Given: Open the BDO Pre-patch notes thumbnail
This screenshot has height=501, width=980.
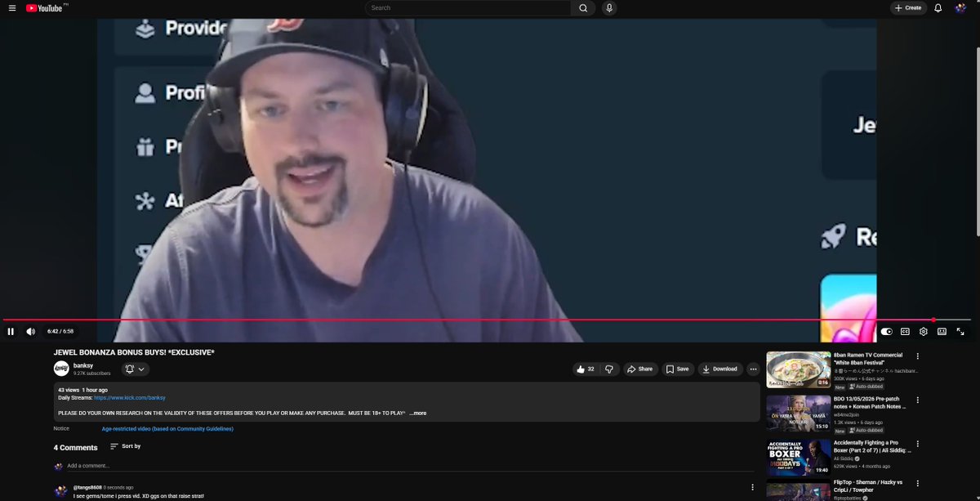Looking at the screenshot, I should 798,414.
